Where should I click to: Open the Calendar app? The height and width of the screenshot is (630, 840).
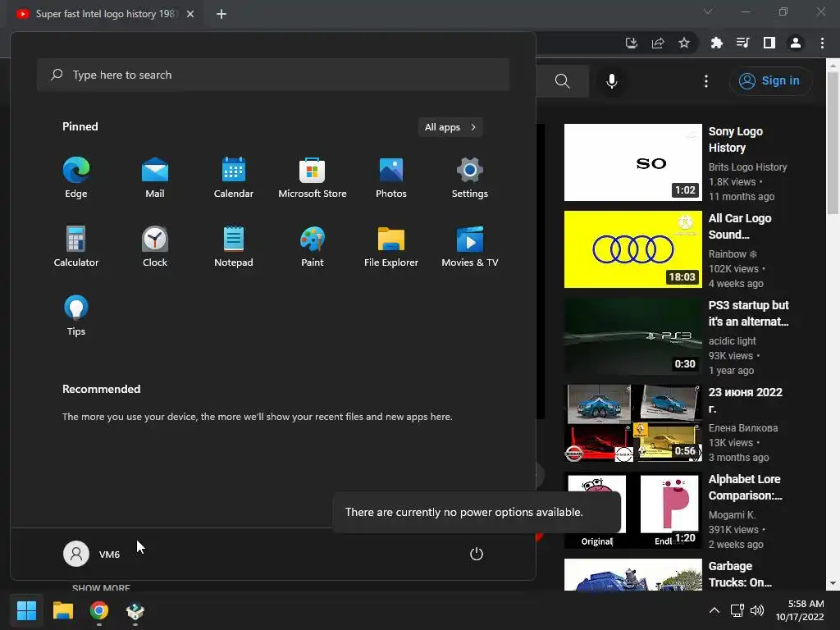[234, 178]
